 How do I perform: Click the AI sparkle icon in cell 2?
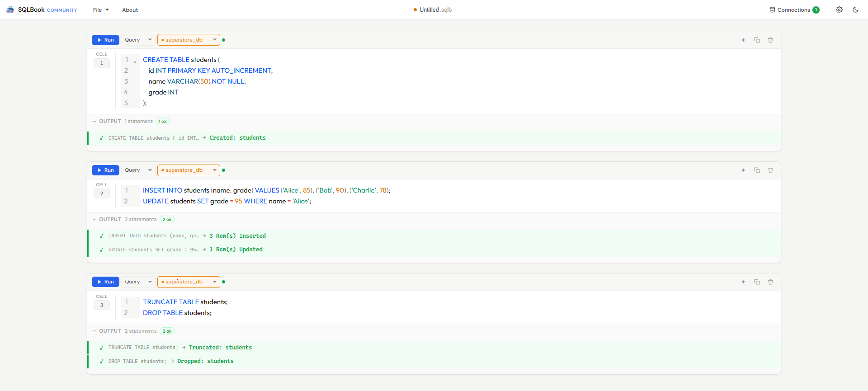coord(743,170)
